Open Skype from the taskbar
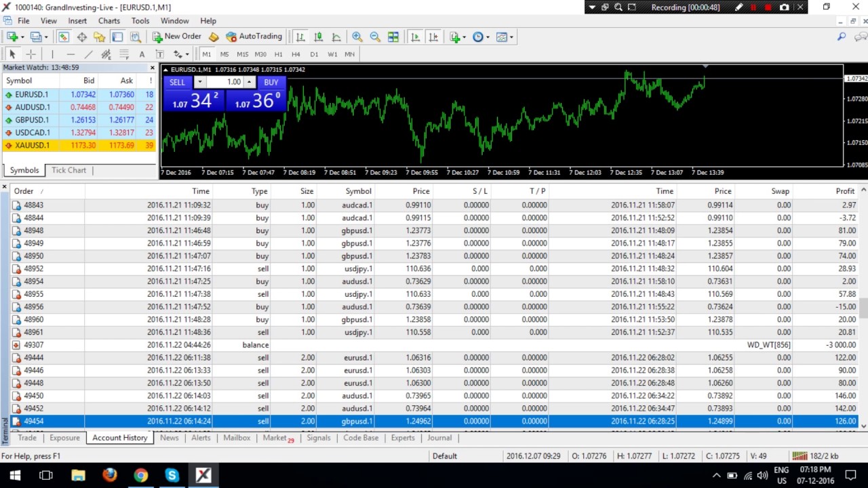Screen dimensions: 868x488 (x=172, y=475)
